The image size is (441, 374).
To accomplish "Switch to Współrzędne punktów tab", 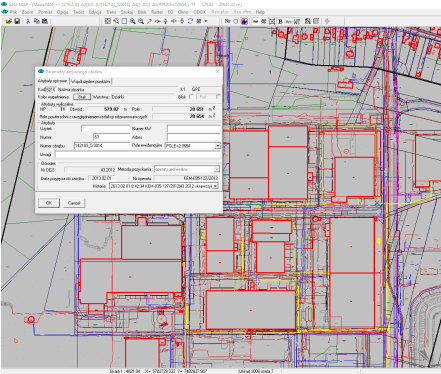I will coord(91,81).
